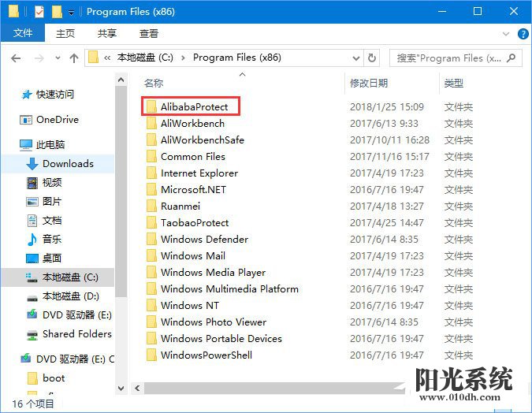
Task: Select the Ruanmei folder icon
Action: click(x=151, y=206)
